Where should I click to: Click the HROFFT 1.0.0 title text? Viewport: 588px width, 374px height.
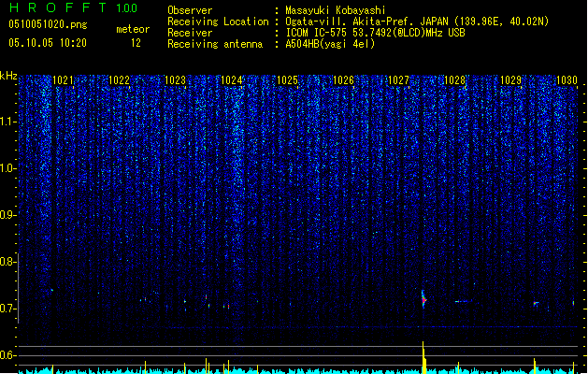74,7
